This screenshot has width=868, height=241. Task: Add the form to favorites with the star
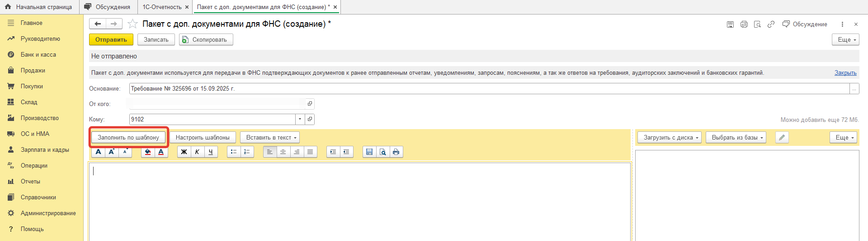(132, 24)
